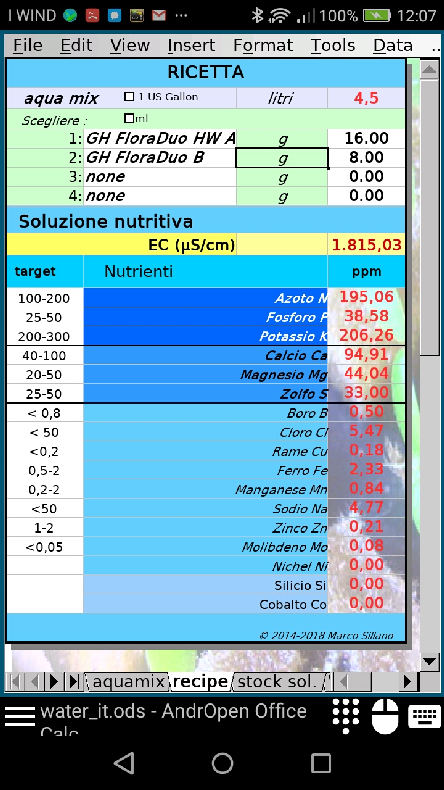
Task: Select the GH FloraDuo B nutrient cell
Action: click(x=160, y=158)
